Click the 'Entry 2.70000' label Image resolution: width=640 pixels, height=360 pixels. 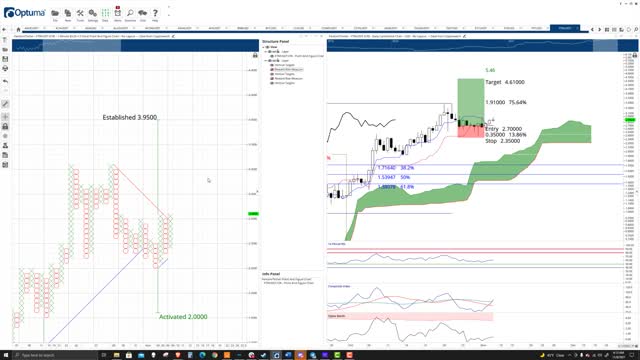click(x=503, y=129)
